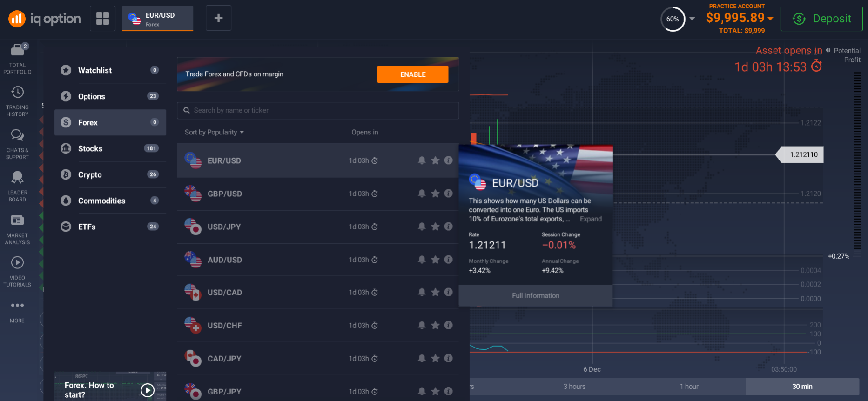Select USD/JPY asset row

point(318,227)
